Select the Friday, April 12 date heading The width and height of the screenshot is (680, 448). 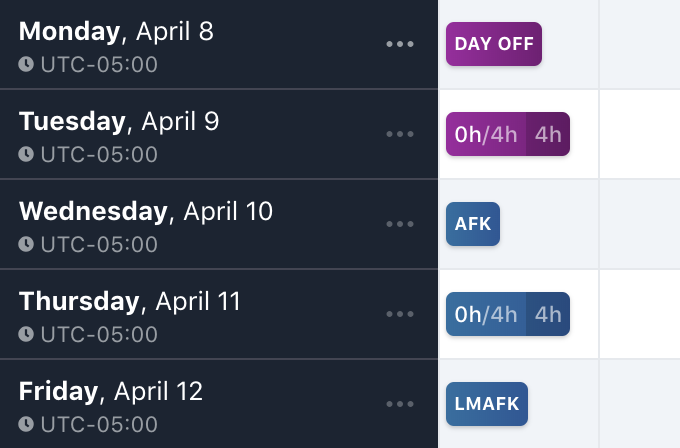pyautogui.click(x=111, y=391)
